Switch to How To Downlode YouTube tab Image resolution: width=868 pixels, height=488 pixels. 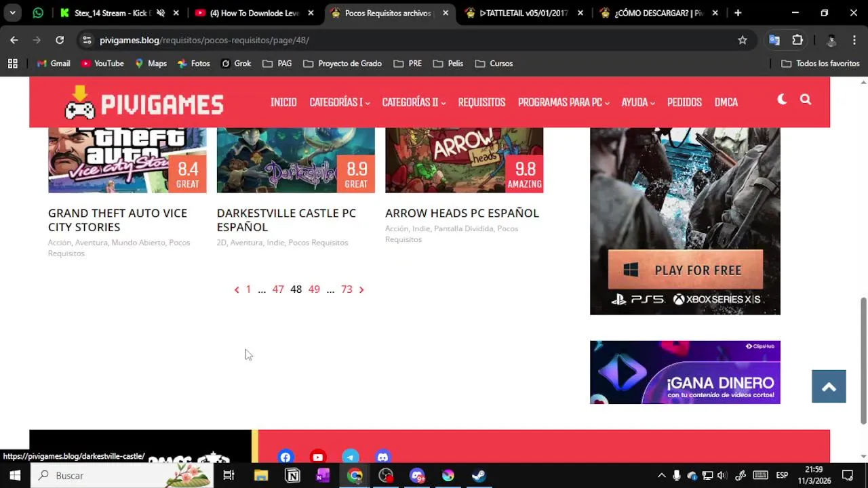pos(254,13)
